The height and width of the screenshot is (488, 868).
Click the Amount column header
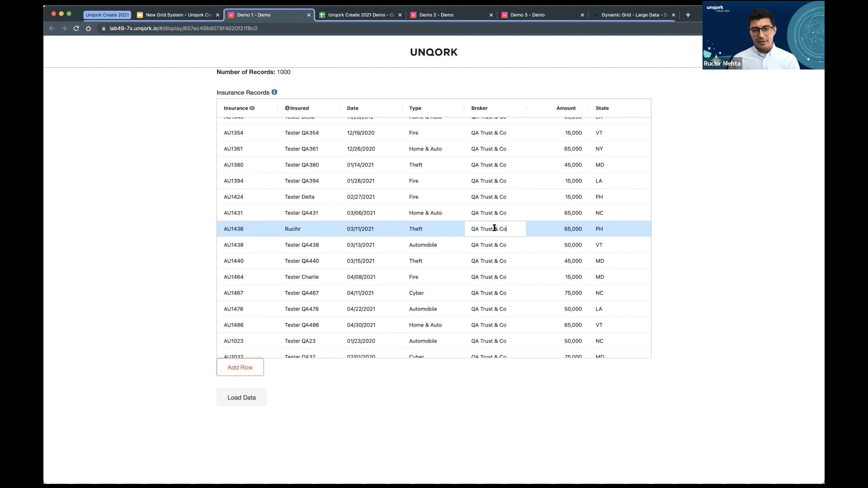566,108
